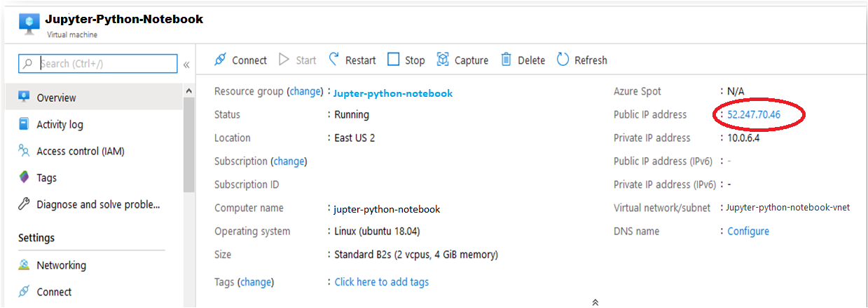Click the Subscription ID label
The image size is (868, 308).
(247, 185)
